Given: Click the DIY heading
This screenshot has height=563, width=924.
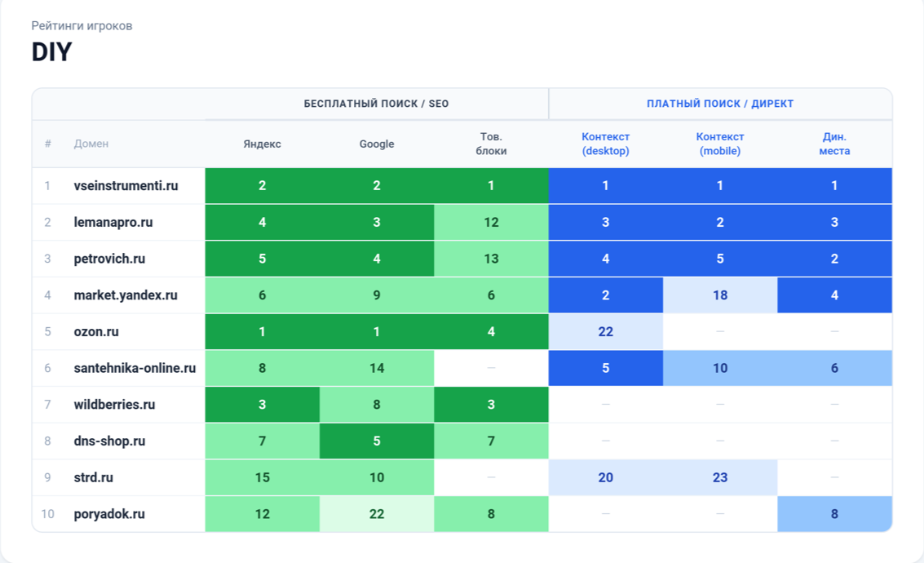Looking at the screenshot, I should pyautogui.click(x=52, y=52).
